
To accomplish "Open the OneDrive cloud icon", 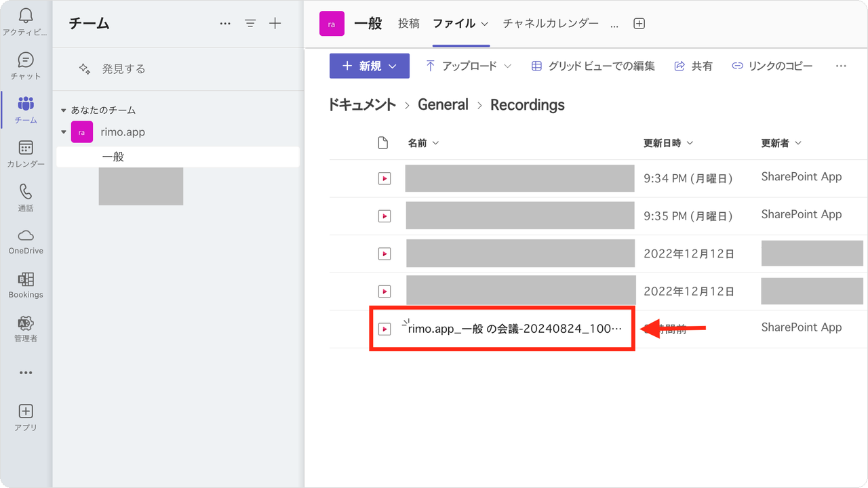I will 26,235.
